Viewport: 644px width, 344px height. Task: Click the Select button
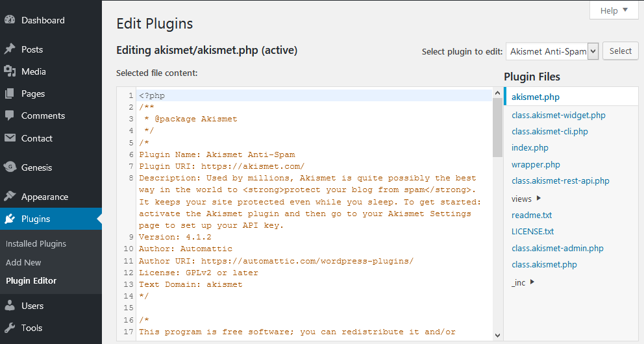620,51
